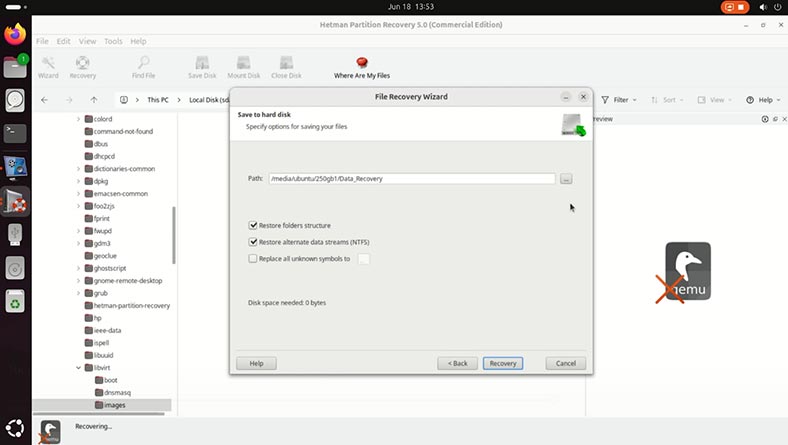The height and width of the screenshot is (445, 788).
Task: Open the File menu
Action: (42, 41)
